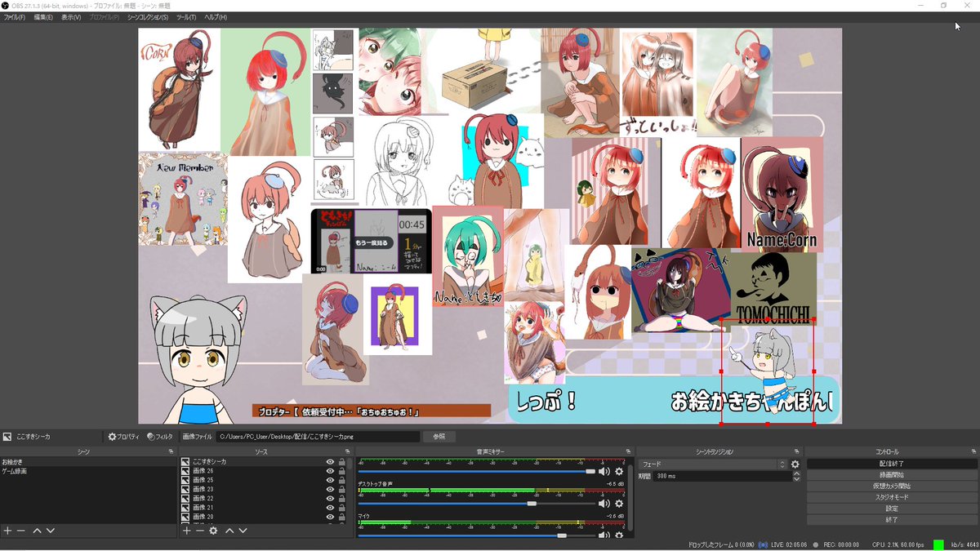Open fade transition properties gear
Viewport: 980px width, 551px height.
coord(795,464)
